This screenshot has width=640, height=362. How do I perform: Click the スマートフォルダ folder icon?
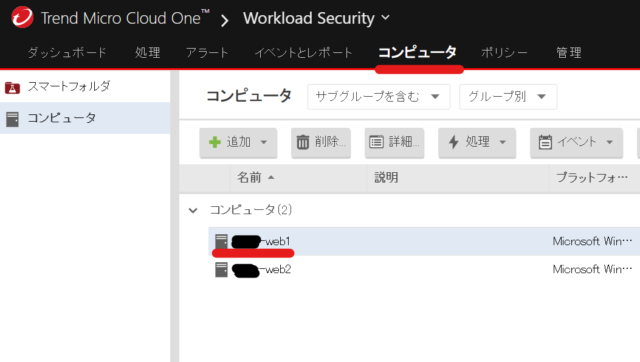pyautogui.click(x=12, y=87)
